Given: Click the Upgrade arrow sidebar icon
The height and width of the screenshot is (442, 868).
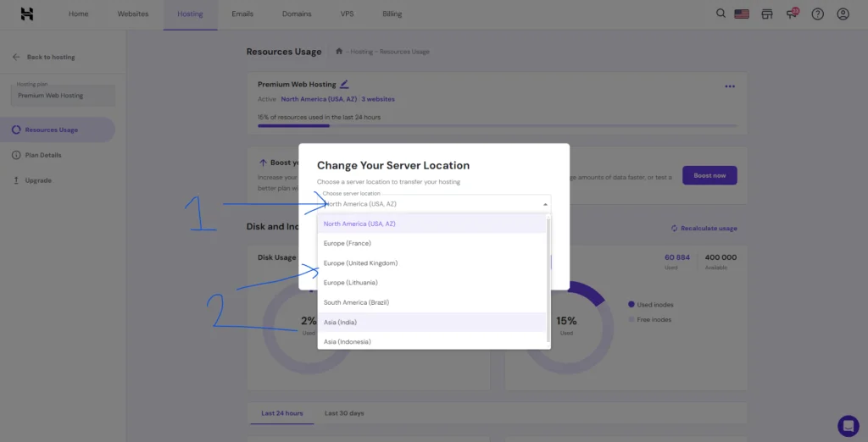Looking at the screenshot, I should [x=16, y=180].
